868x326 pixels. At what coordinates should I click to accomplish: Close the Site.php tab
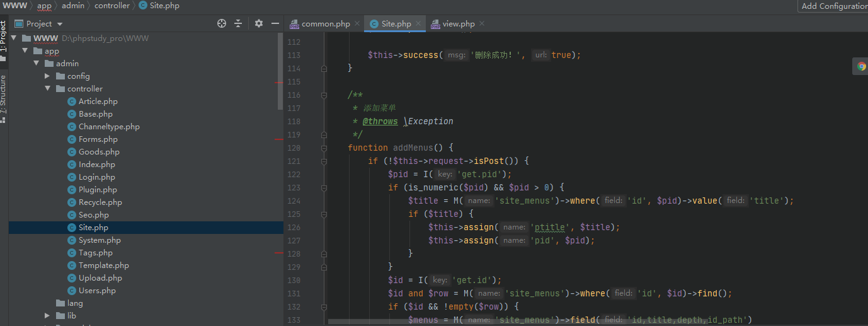tap(419, 24)
